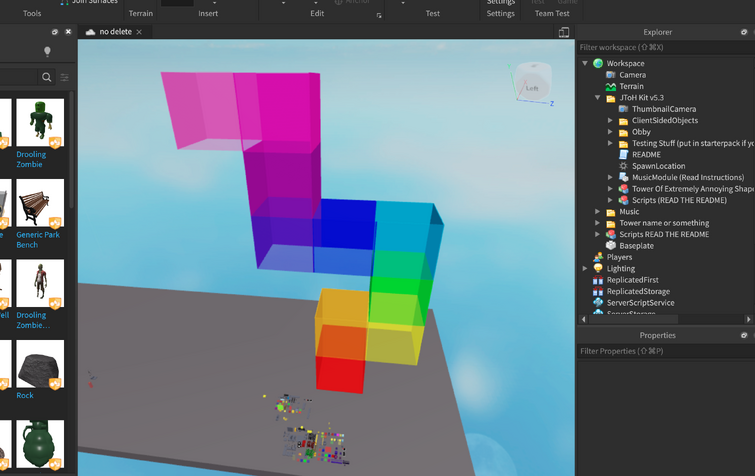
Task: Click the ClientSidedObjects folder icon
Action: (x=624, y=120)
